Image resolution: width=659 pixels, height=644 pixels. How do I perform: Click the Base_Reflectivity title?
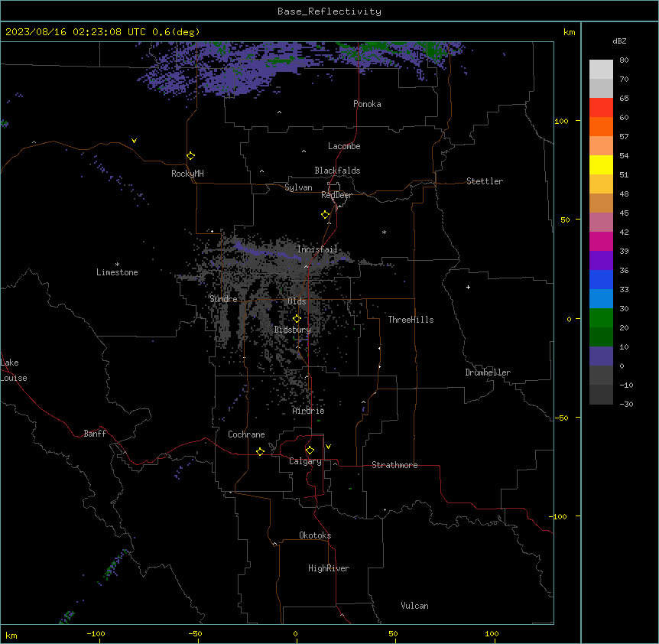pyautogui.click(x=329, y=11)
